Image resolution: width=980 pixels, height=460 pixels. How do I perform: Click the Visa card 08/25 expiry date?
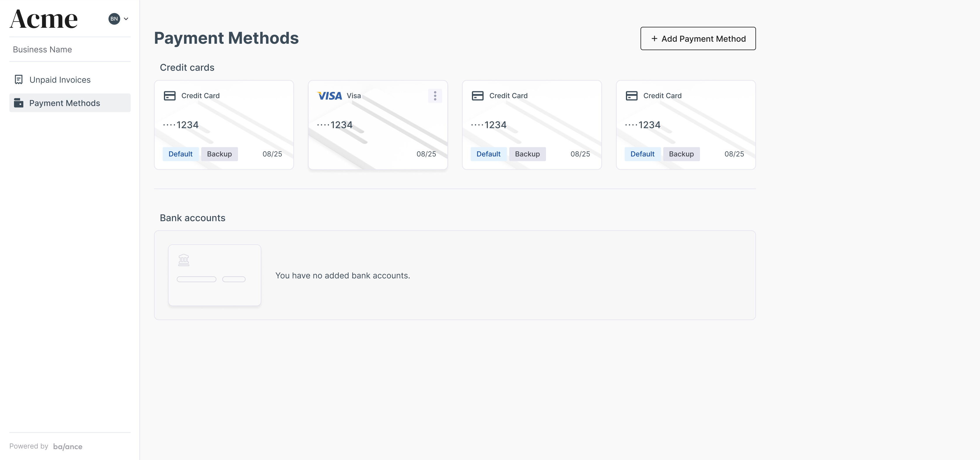pos(426,154)
